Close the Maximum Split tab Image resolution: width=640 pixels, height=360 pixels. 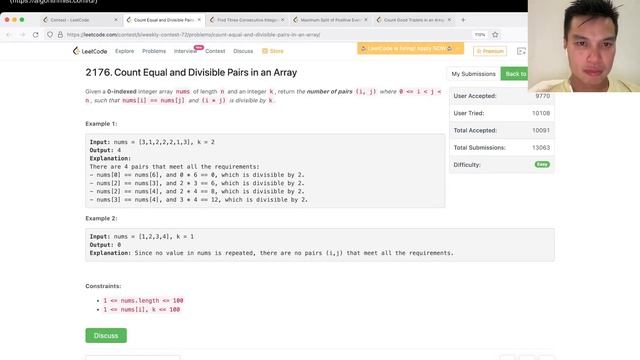[366, 20]
